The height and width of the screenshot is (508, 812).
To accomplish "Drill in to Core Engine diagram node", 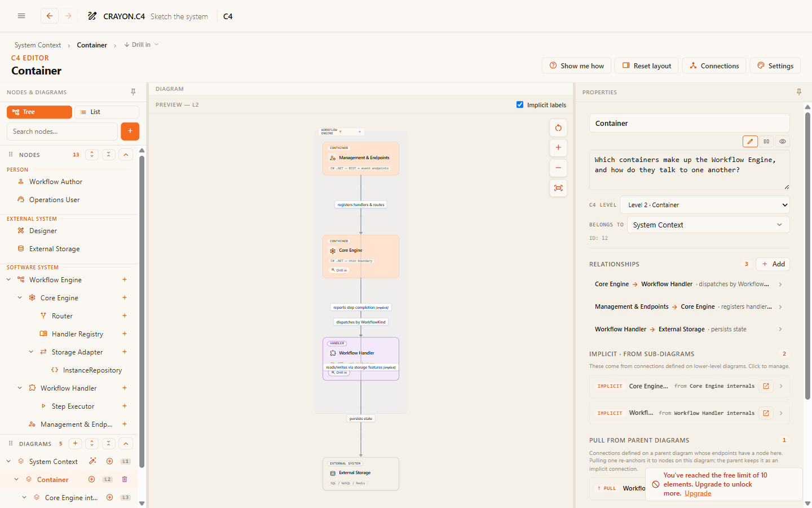I will pos(339,270).
